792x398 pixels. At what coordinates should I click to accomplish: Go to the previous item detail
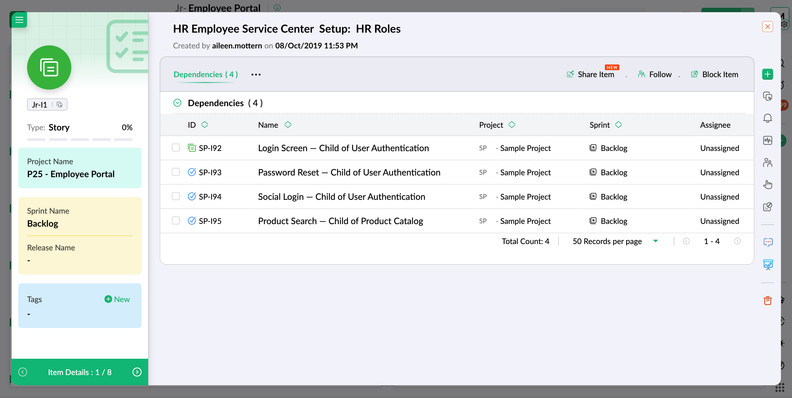point(22,372)
